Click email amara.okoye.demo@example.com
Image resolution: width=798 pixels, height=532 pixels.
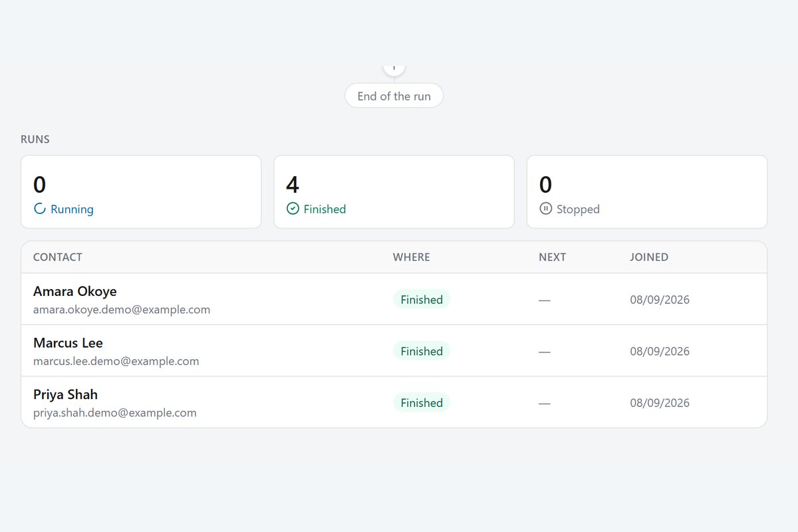(x=122, y=309)
